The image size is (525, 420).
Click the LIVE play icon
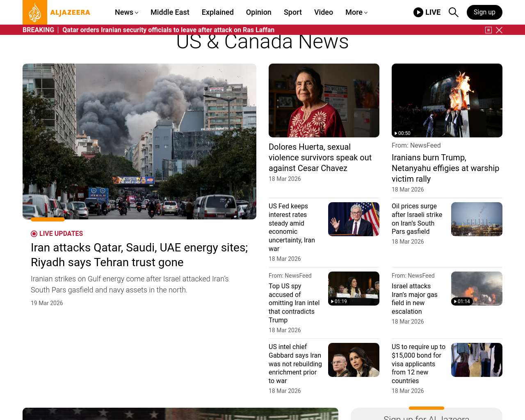point(418,12)
